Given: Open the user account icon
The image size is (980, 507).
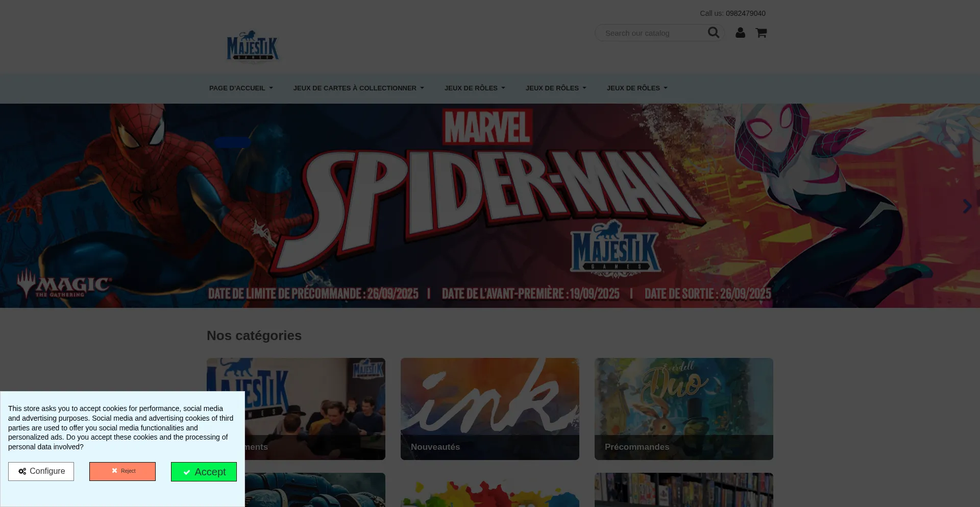Looking at the screenshot, I should point(740,33).
